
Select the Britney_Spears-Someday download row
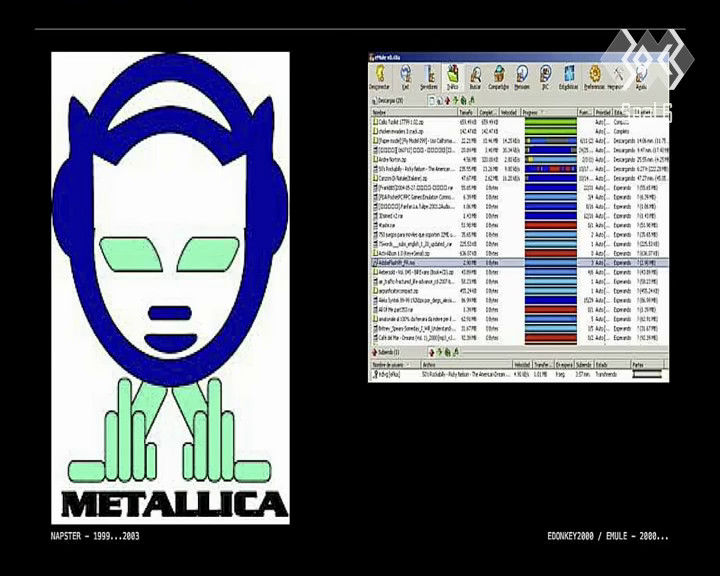(x=519, y=328)
